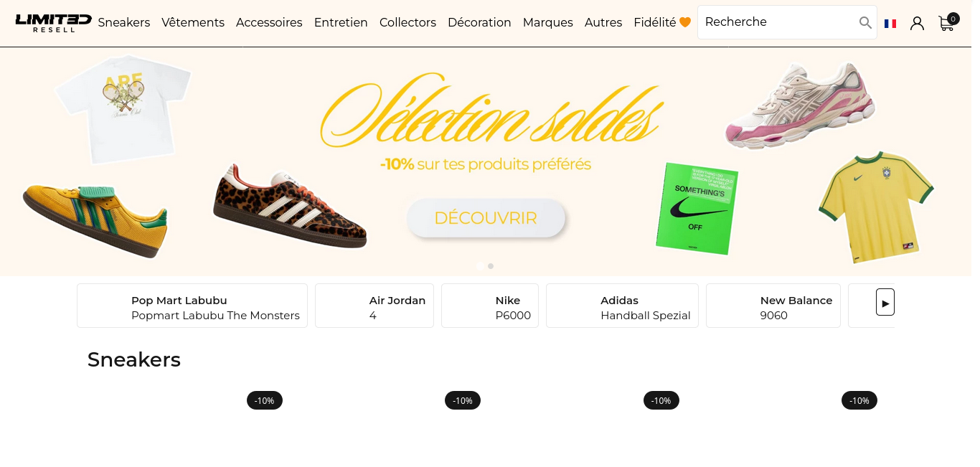Viewport: 980px width, 467px height.
Task: Click the Limited Resell logo
Action: [53, 22]
